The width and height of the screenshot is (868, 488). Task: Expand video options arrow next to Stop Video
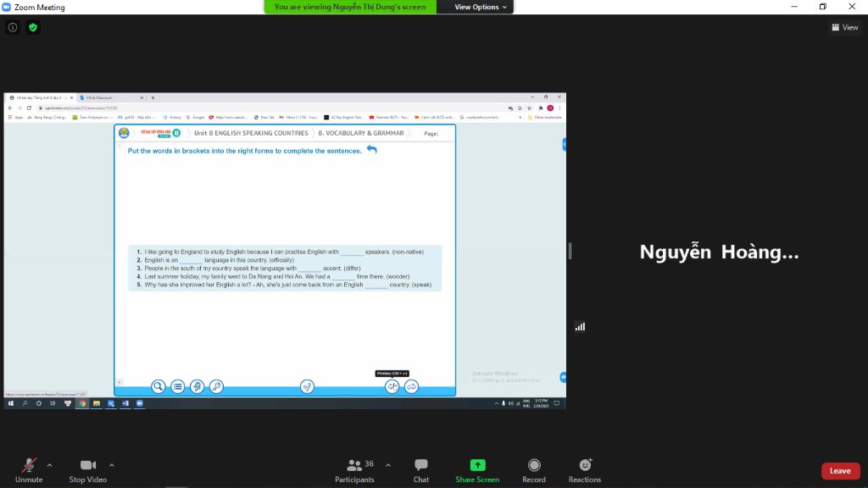[112, 465]
